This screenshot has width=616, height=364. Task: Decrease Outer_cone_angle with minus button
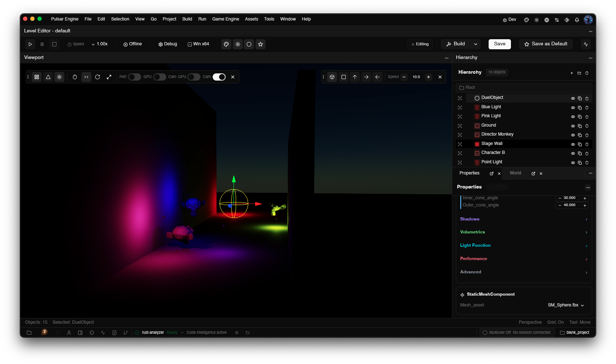[x=560, y=205]
